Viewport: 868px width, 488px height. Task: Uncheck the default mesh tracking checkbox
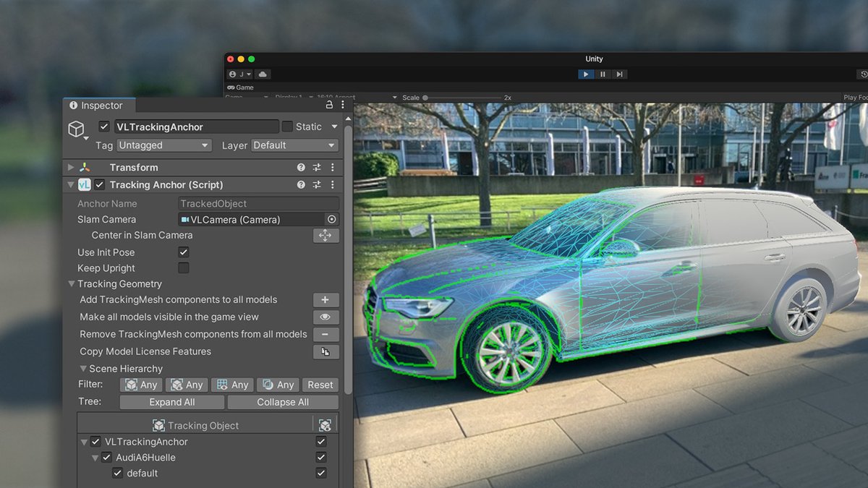click(x=117, y=474)
